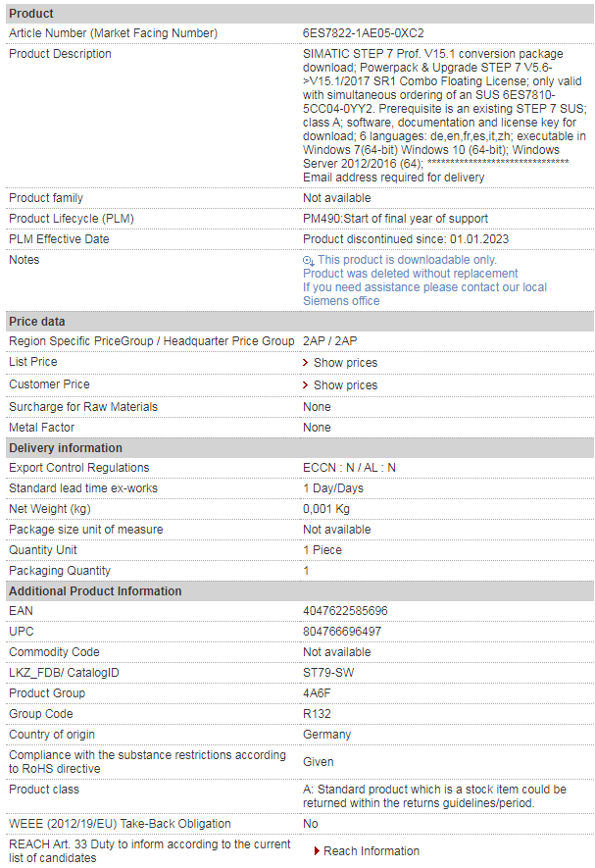Viewport: 595px width, 868px height.
Task: Click the red chevron next to List Price Show prices
Action: pos(305,363)
